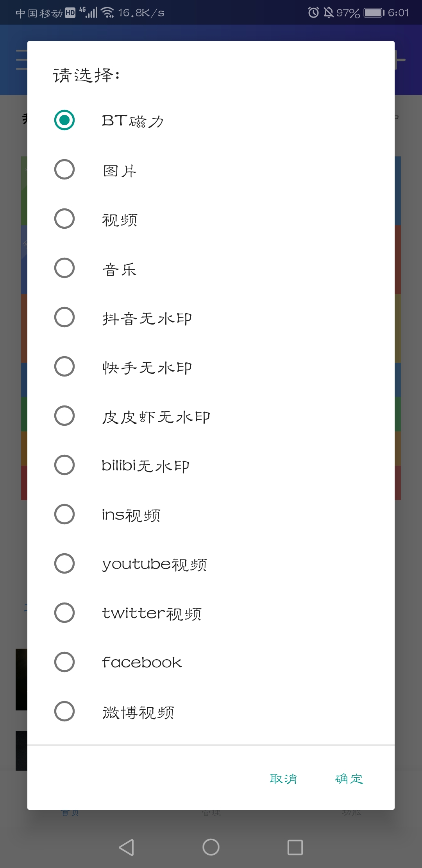Choose 快手无水印 radio button
The width and height of the screenshot is (422, 868).
point(64,366)
